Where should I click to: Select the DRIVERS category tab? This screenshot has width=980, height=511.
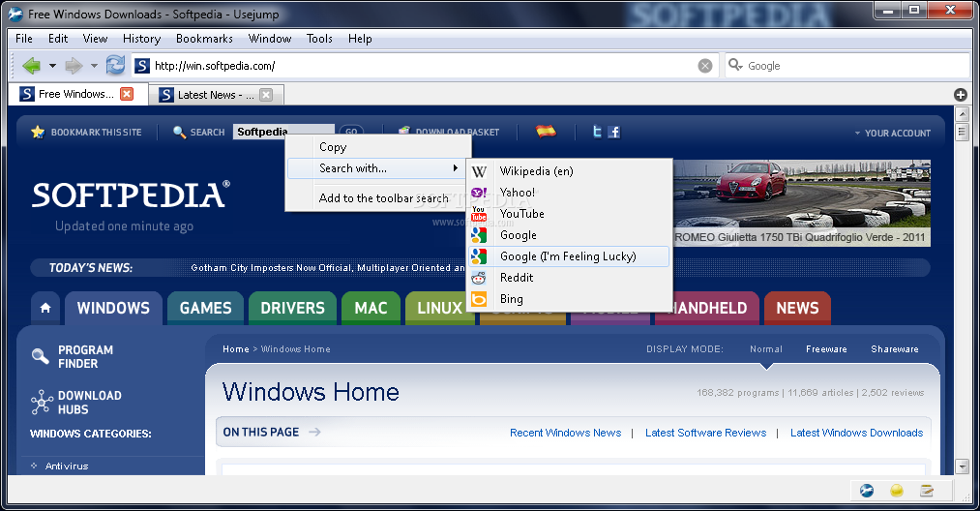point(292,308)
